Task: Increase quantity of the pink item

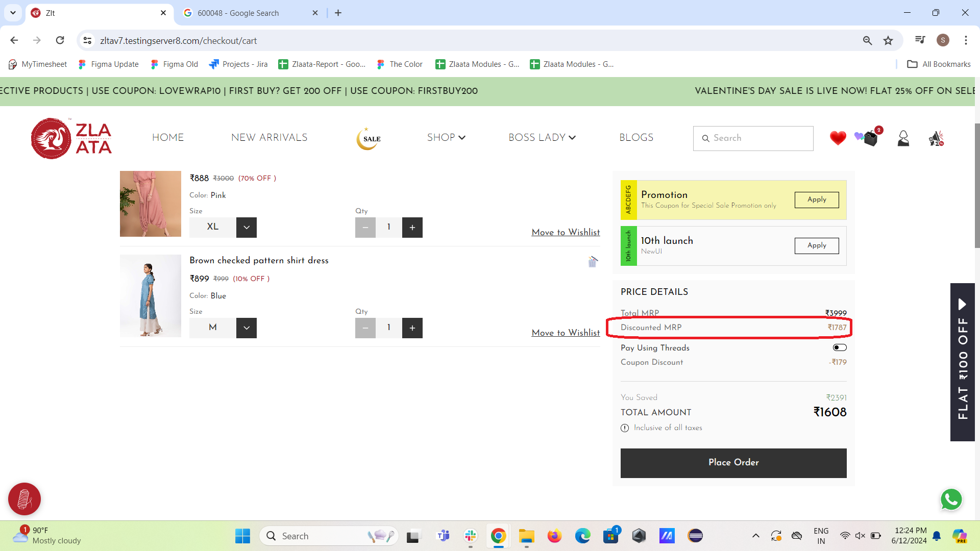Action: (x=412, y=228)
